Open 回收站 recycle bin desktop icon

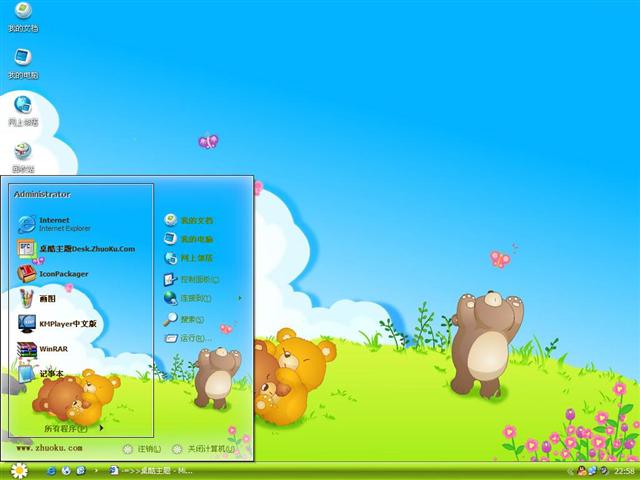[23, 158]
